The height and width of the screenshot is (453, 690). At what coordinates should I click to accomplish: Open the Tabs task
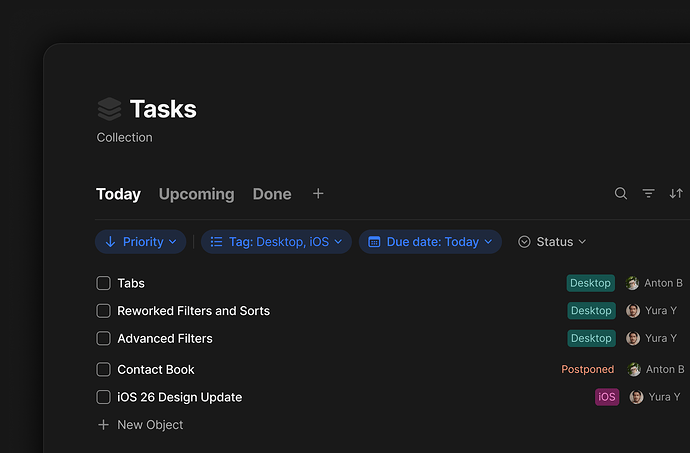(131, 283)
